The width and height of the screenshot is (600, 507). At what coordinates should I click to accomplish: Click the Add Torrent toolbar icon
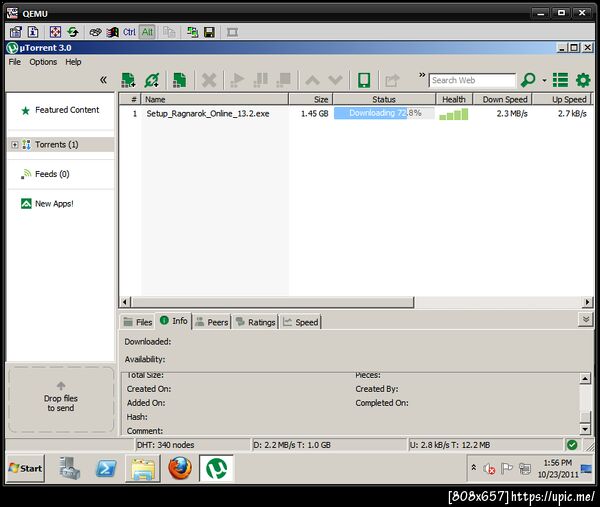coord(128,80)
